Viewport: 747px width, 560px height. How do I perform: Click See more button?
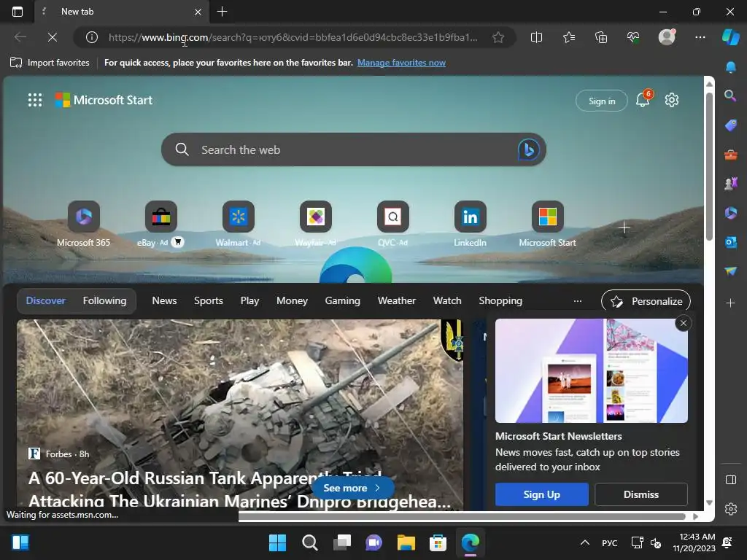tap(352, 488)
